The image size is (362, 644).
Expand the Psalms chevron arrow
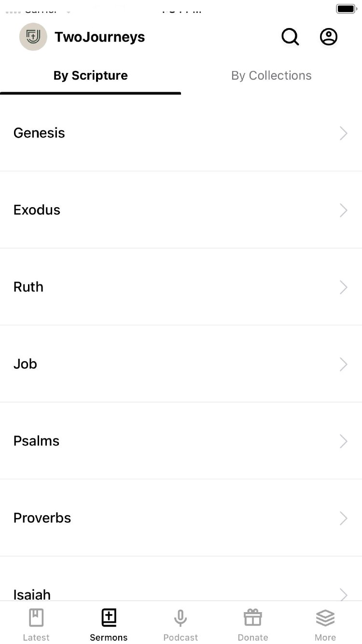pyautogui.click(x=343, y=441)
